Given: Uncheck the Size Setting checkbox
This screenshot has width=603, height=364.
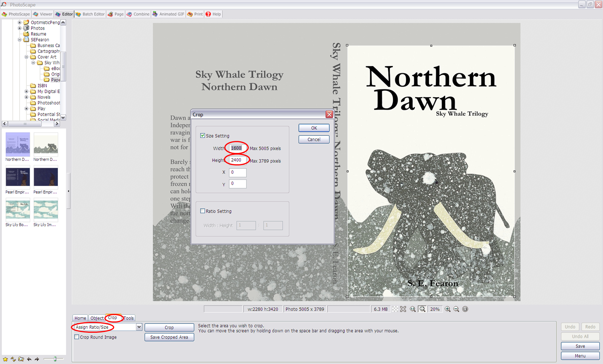Looking at the screenshot, I should point(203,135).
